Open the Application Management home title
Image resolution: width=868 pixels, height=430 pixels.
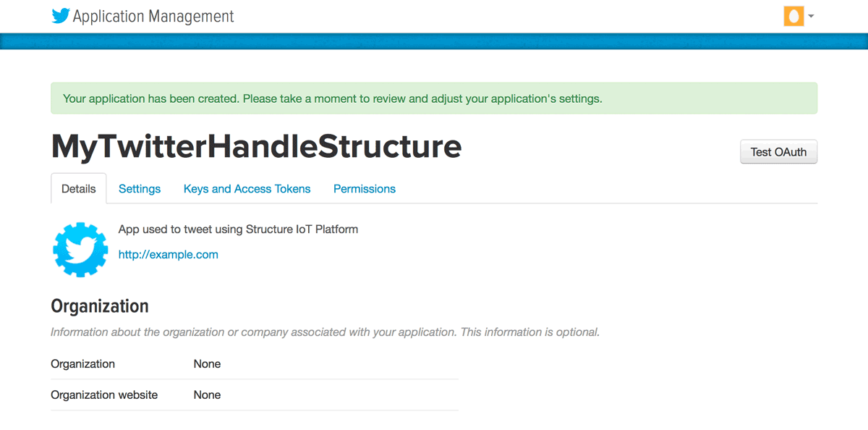click(153, 16)
